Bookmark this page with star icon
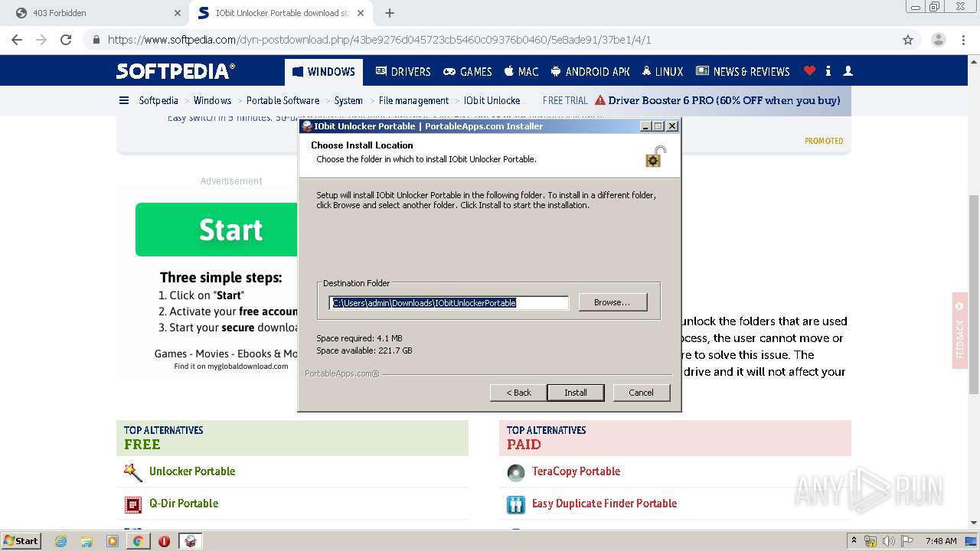 coord(908,40)
